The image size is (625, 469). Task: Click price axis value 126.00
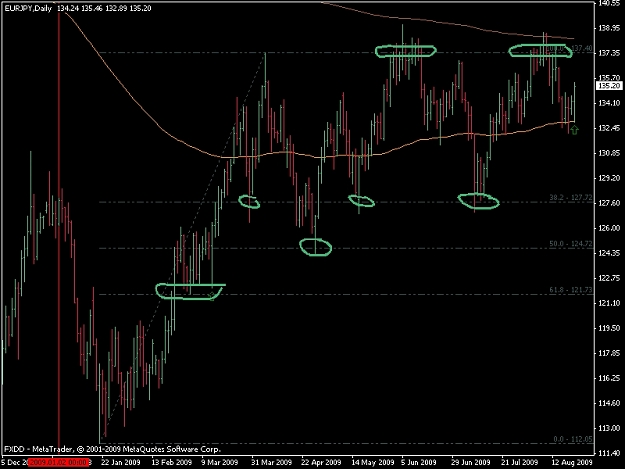[609, 228]
